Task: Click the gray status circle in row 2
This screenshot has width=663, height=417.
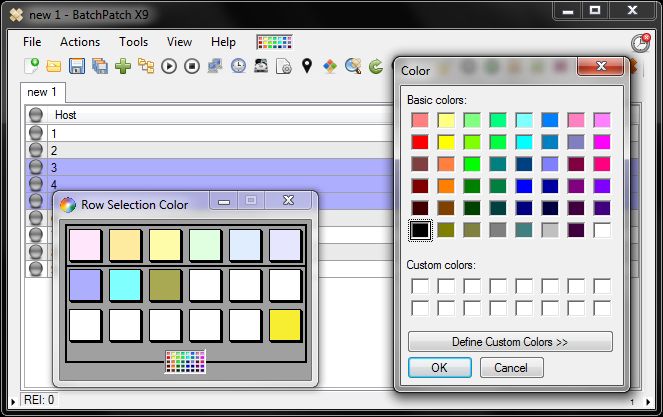Action: tap(36, 150)
